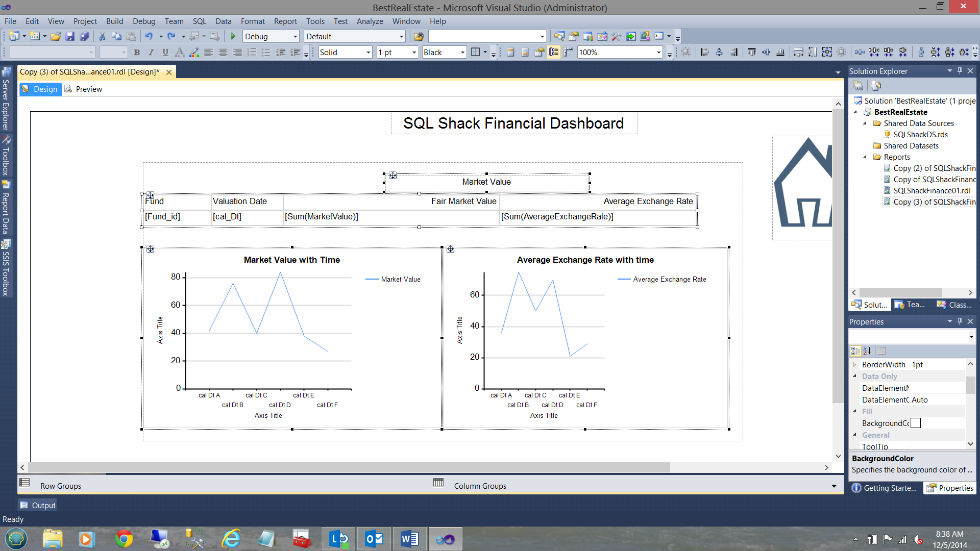The height and width of the screenshot is (551, 980).
Task: Open the 100% zoom dropdown
Action: 658,52
